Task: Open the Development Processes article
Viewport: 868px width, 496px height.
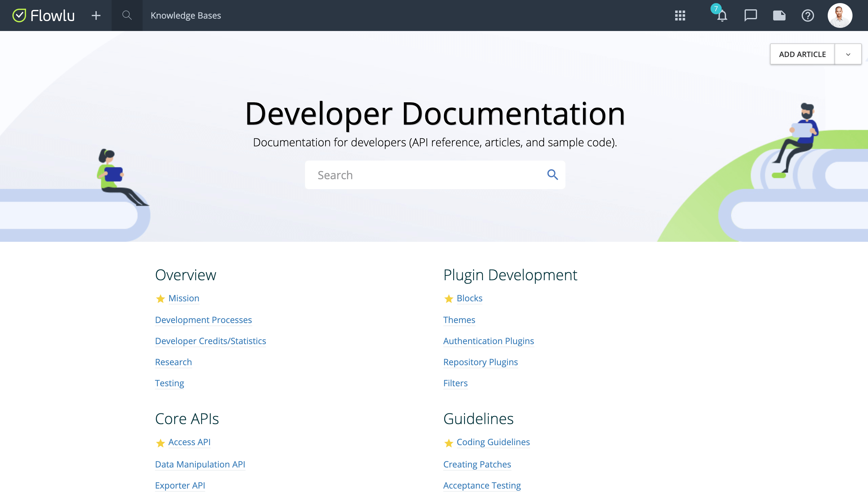Action: pos(203,320)
